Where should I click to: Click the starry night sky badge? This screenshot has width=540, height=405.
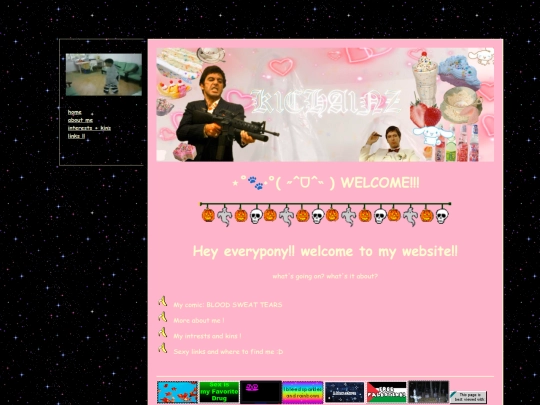(x=344, y=392)
